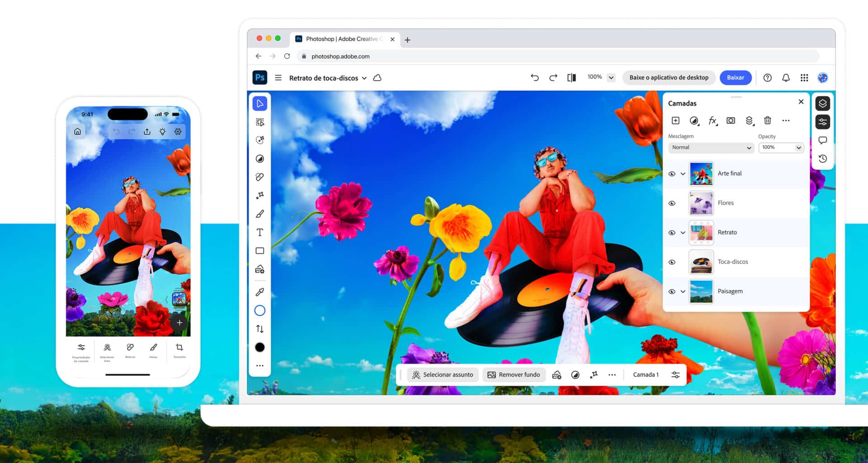Open Camada 1 properties sliders icon
Screen dimensions: 868x463
pyautogui.click(x=675, y=374)
